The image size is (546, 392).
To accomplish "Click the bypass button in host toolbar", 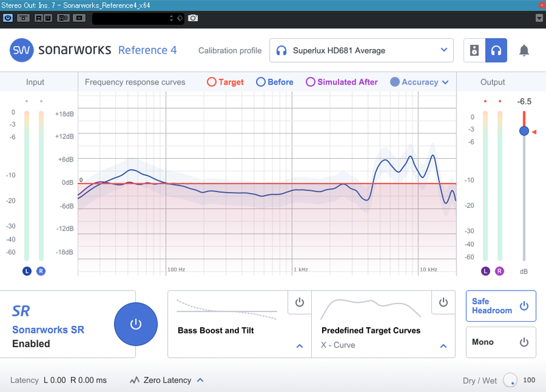I will [23, 18].
